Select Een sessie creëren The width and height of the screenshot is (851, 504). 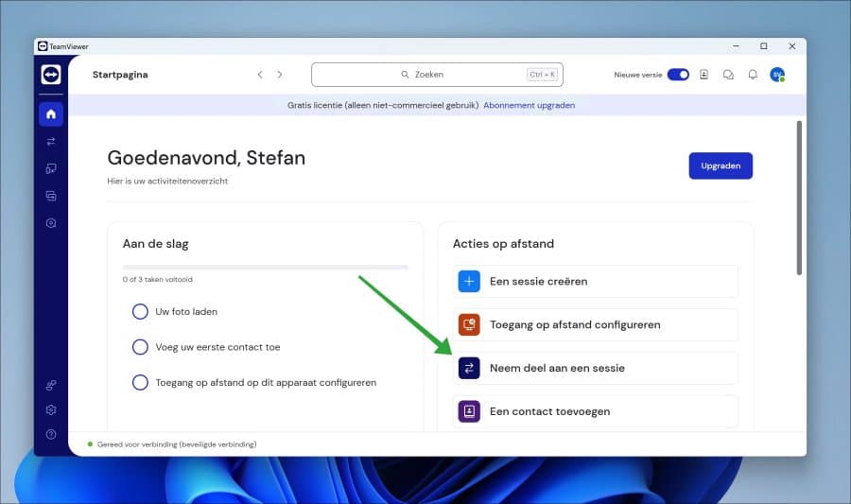click(596, 281)
